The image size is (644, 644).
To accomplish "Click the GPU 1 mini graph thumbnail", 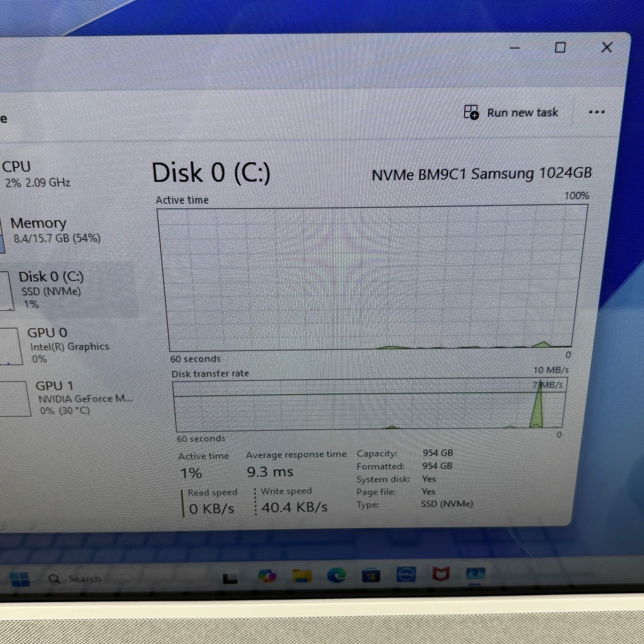I will 14,398.
